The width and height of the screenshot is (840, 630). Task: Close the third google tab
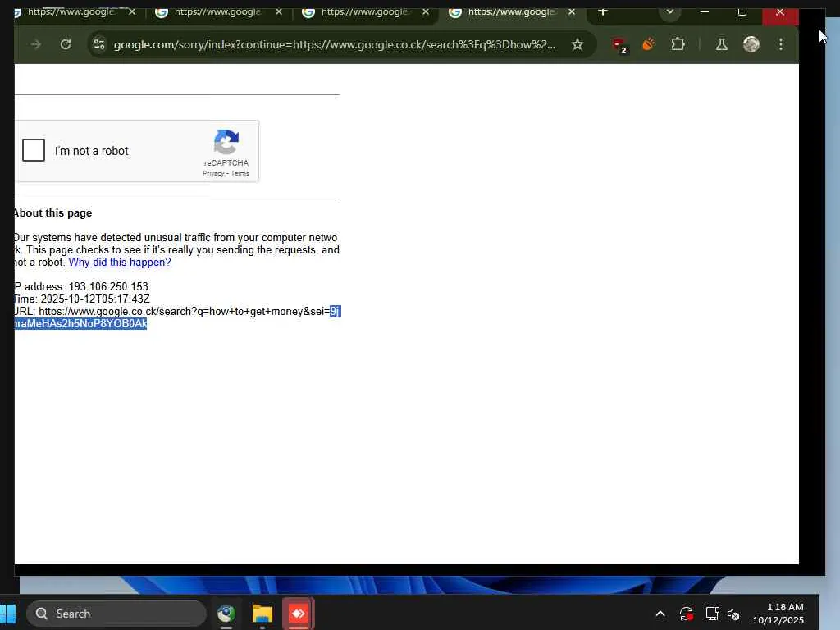pyautogui.click(x=426, y=11)
